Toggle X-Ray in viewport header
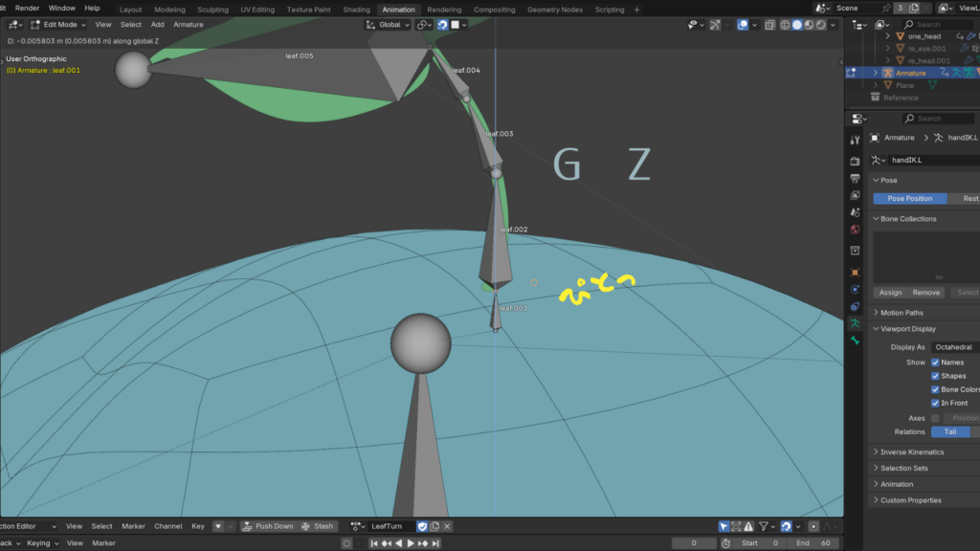 click(769, 25)
